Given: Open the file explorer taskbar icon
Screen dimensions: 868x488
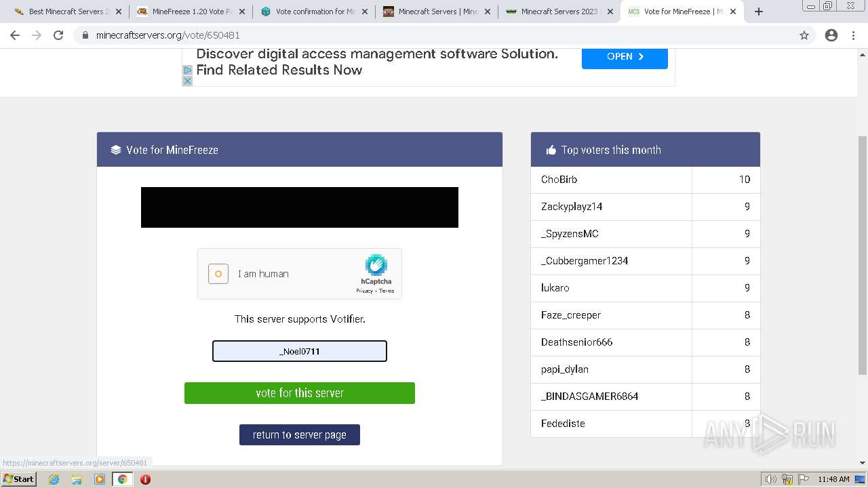Looking at the screenshot, I should point(77,479).
